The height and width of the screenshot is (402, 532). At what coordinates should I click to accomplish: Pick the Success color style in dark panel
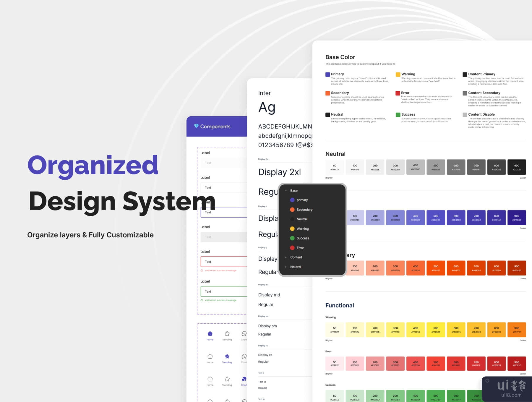click(303, 238)
